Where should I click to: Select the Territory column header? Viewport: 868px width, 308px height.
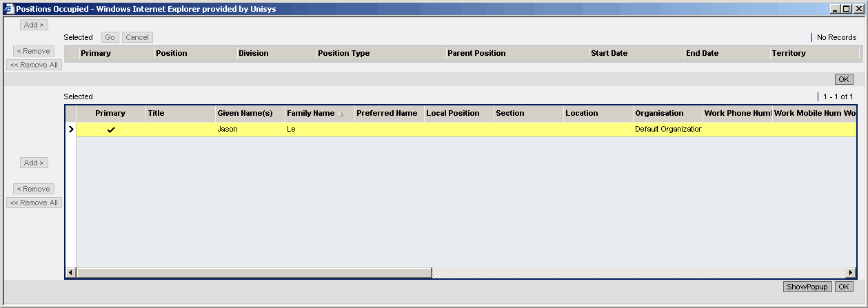pyautogui.click(x=789, y=53)
